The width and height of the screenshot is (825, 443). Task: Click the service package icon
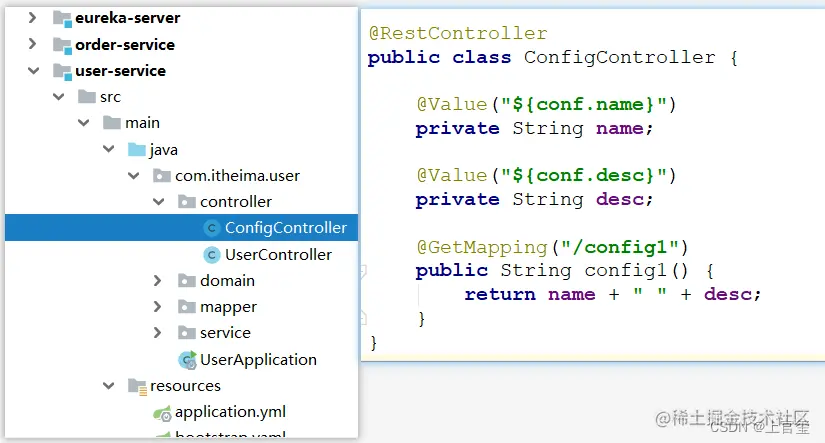coord(187,333)
